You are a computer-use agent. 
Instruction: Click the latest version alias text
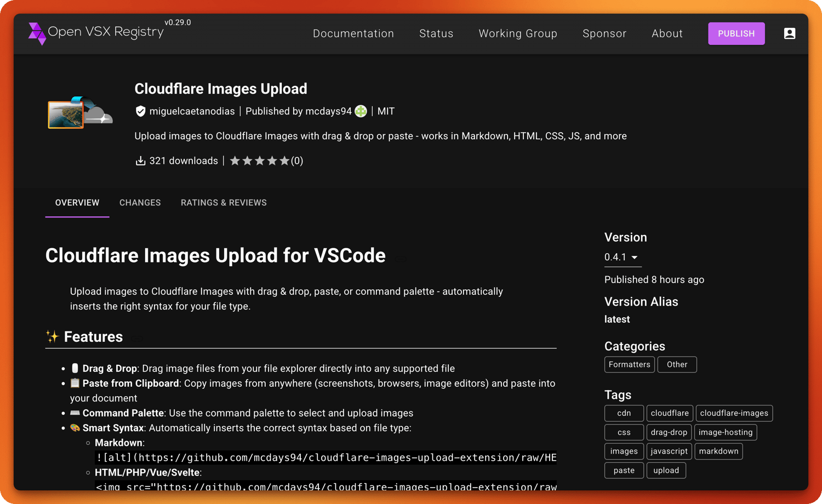point(617,319)
